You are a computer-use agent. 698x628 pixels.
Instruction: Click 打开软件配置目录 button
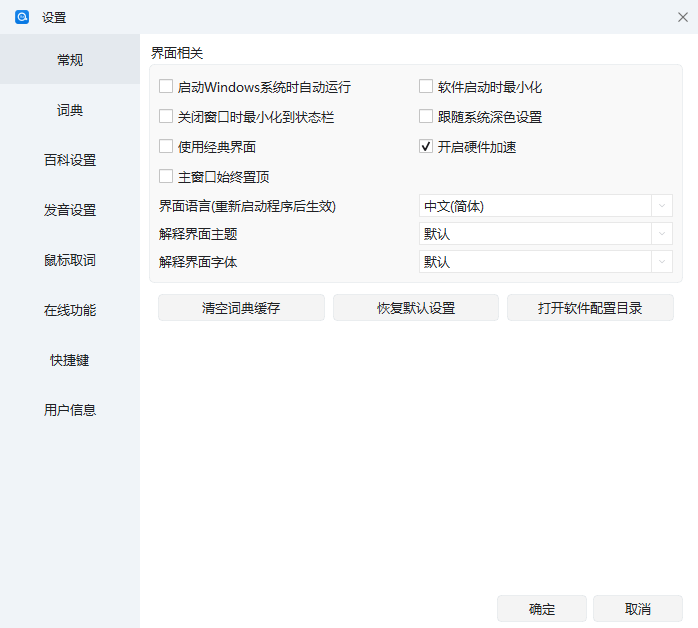(x=590, y=308)
